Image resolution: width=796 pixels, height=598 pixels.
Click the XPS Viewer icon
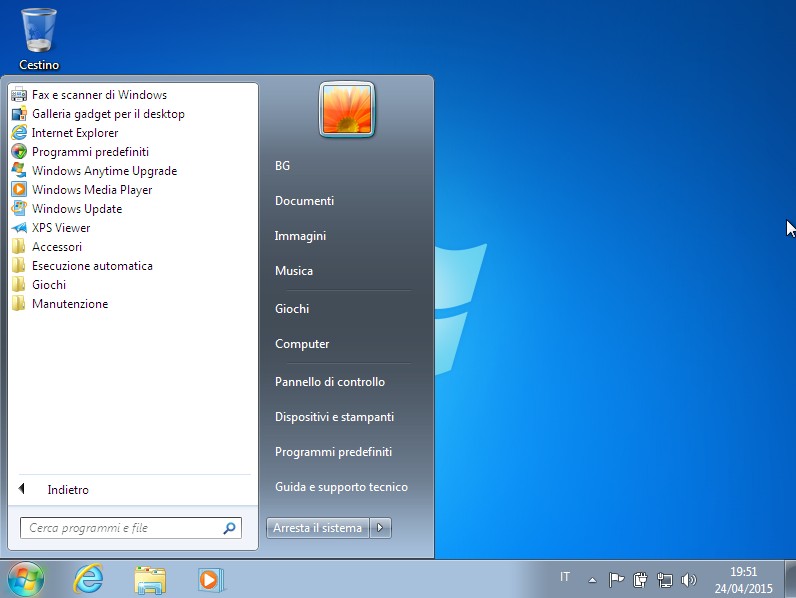[x=19, y=228]
